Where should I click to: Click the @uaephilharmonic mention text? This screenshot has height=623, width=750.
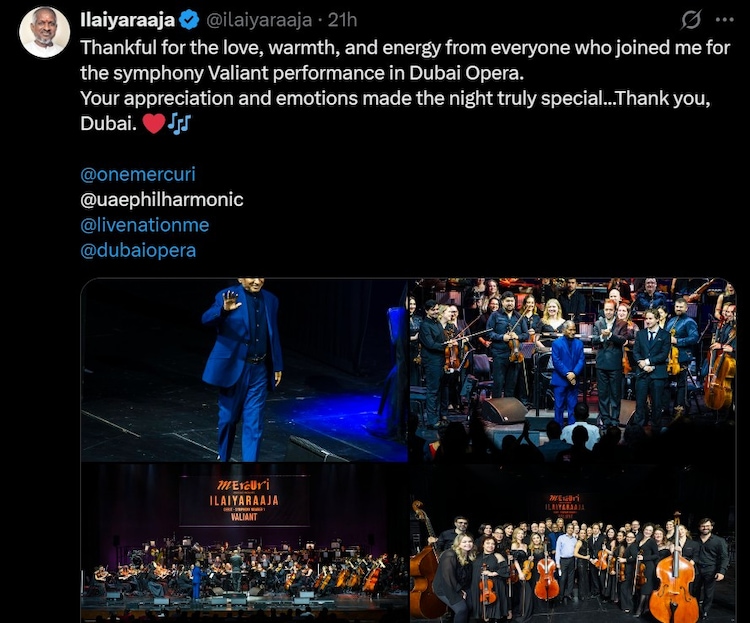pyautogui.click(x=162, y=200)
